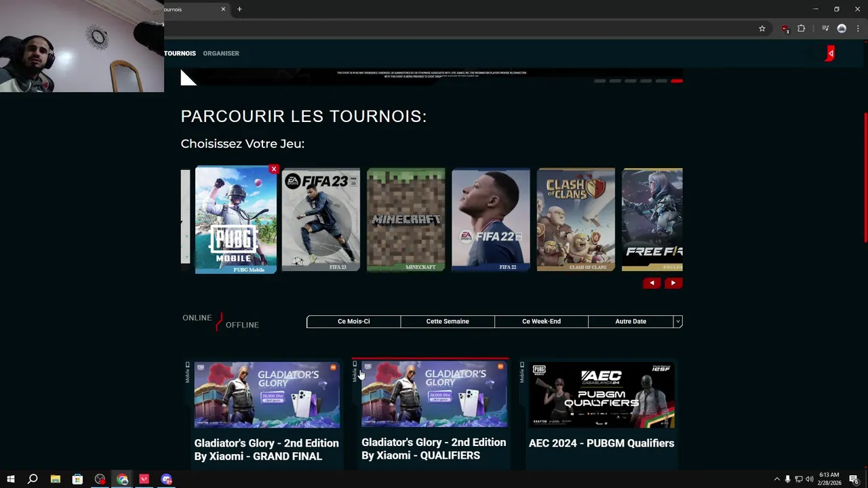Show hidden system tray icons
The width and height of the screenshot is (868, 488).
pyautogui.click(x=776, y=479)
